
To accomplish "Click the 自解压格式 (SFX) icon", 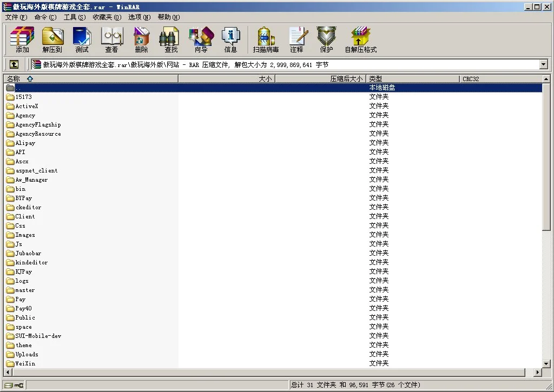I will coord(360,39).
